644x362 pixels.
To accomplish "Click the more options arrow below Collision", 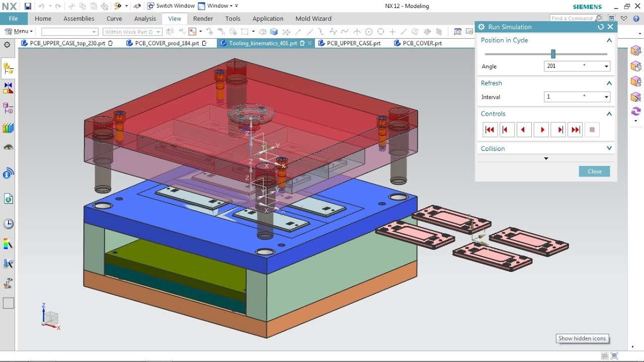I will pos(546,158).
